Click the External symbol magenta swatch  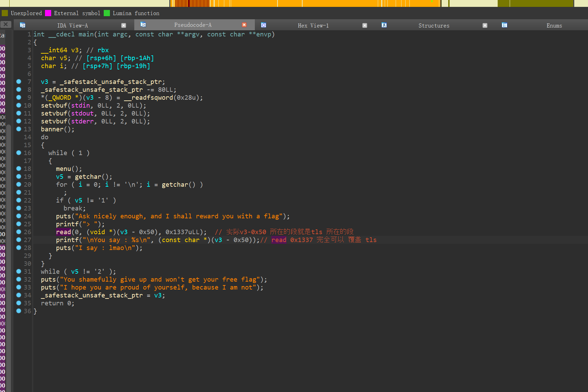click(48, 13)
